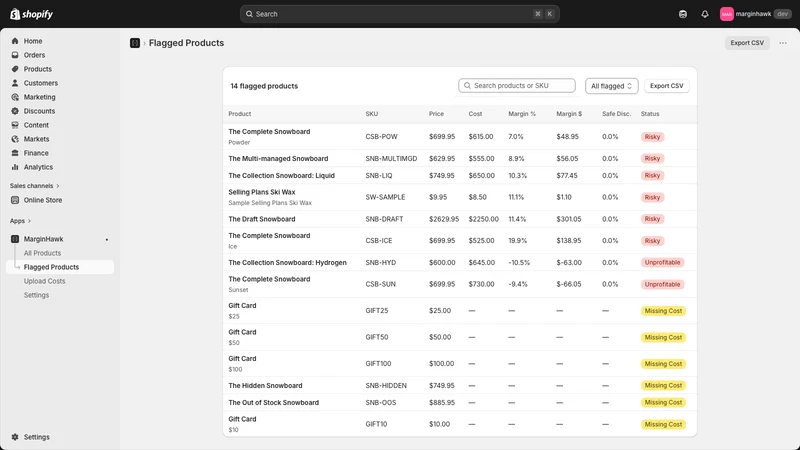Image resolution: width=800 pixels, height=450 pixels.
Task: Open MarginHawk Settings submenu item
Action: pyautogui.click(x=36, y=295)
